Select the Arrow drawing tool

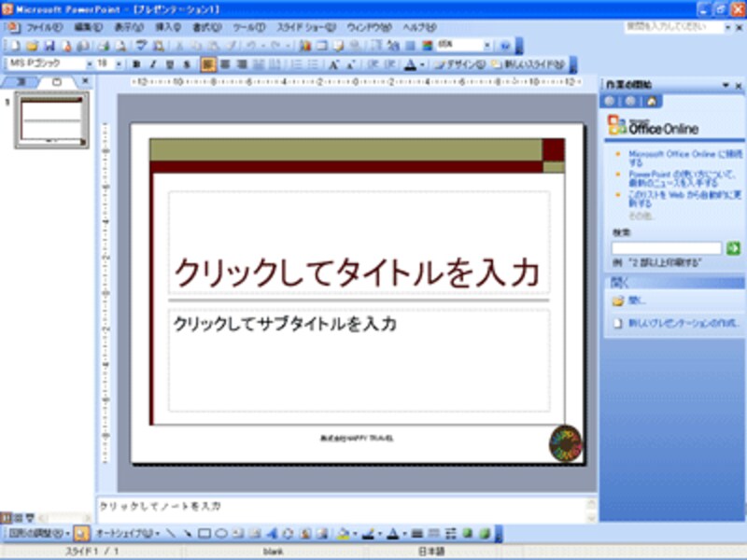[x=188, y=533]
